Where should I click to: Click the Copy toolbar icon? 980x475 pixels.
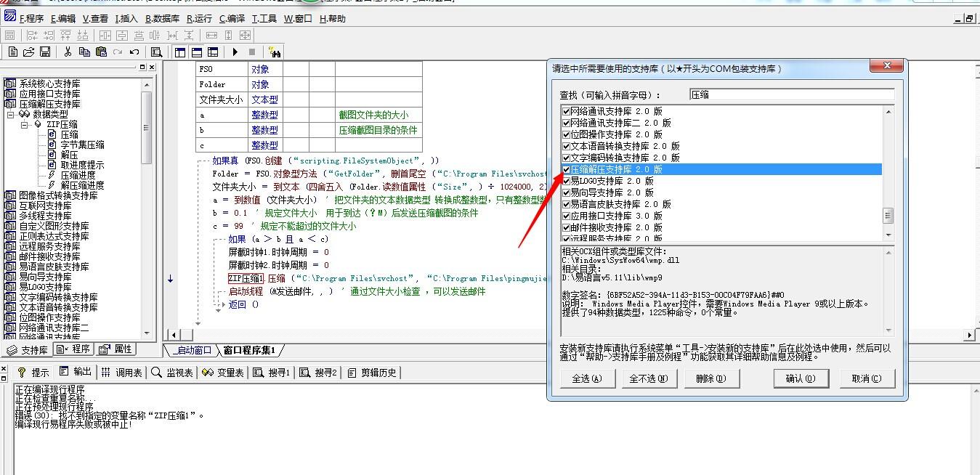84,52
